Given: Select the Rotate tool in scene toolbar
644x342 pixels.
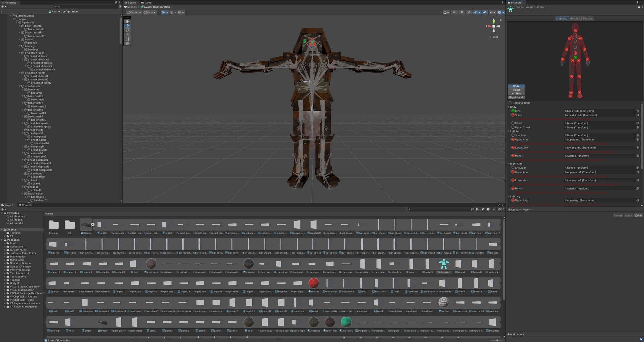Looking at the screenshot, I should (x=127, y=30).
